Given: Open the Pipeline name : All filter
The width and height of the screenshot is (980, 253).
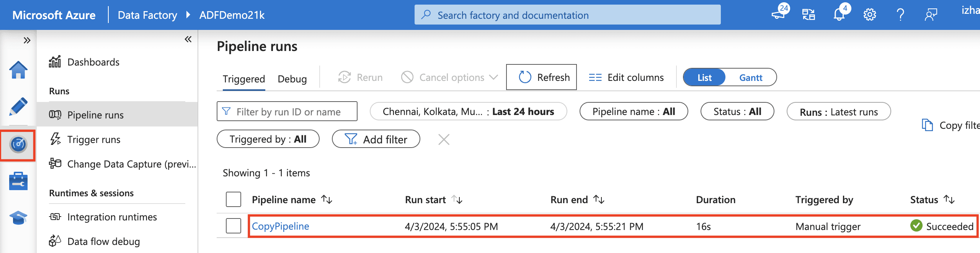Looking at the screenshot, I should pyautogui.click(x=634, y=112).
